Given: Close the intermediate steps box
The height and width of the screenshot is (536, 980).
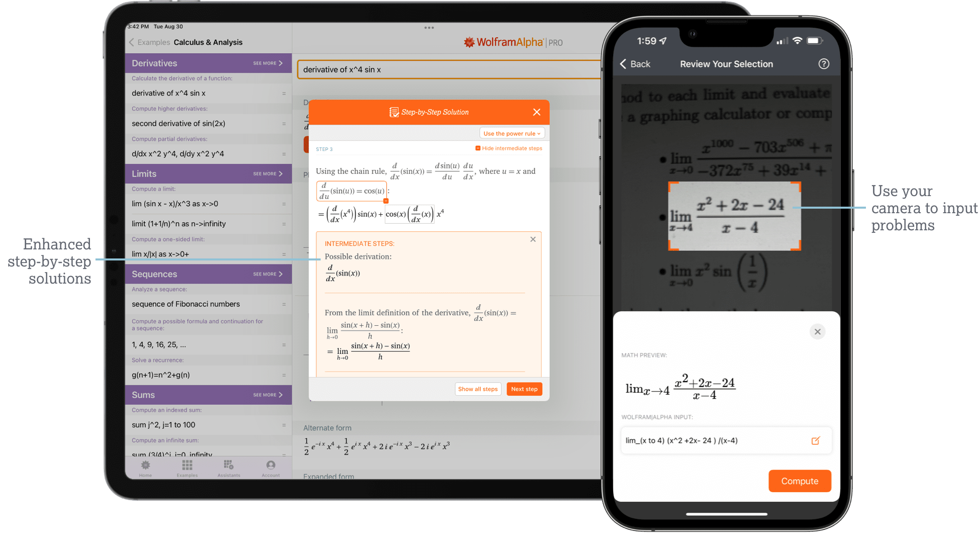Looking at the screenshot, I should 533,239.
